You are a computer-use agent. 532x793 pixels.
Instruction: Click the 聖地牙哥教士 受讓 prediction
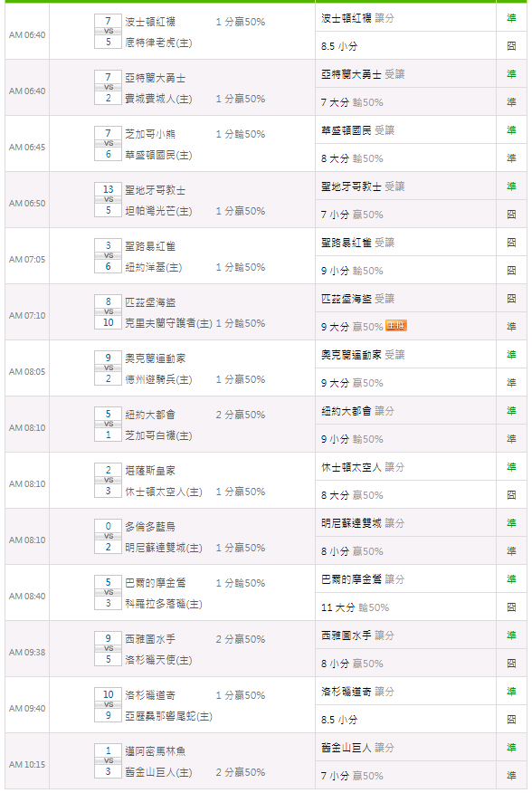coord(363,186)
